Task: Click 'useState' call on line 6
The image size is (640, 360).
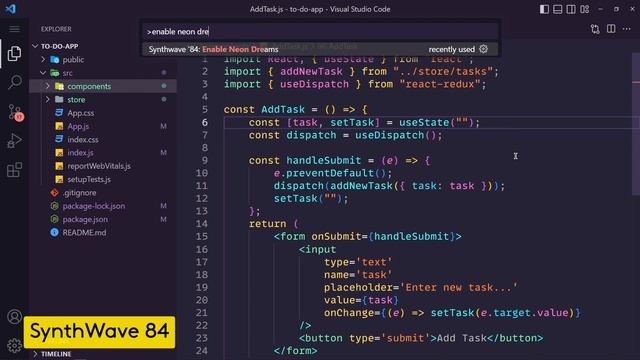Action: click(424, 122)
